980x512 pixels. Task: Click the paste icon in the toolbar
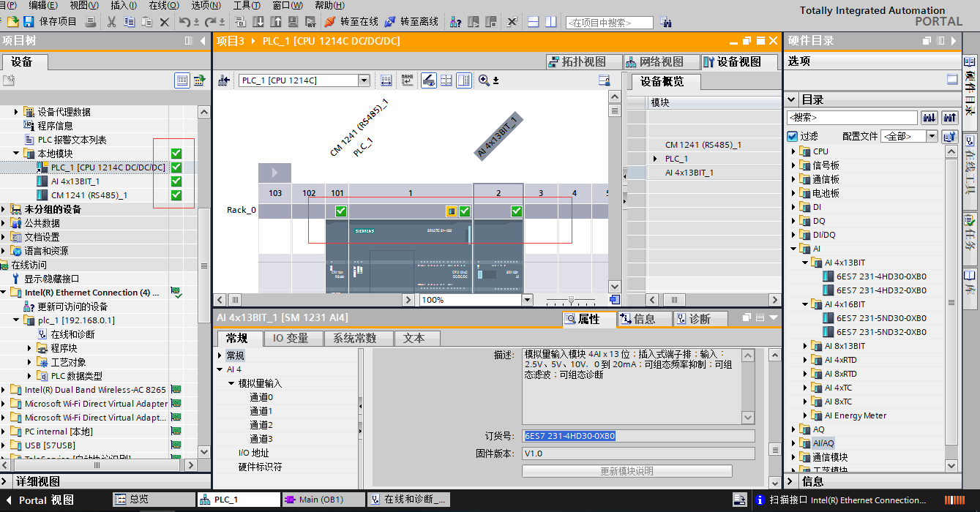(x=146, y=22)
